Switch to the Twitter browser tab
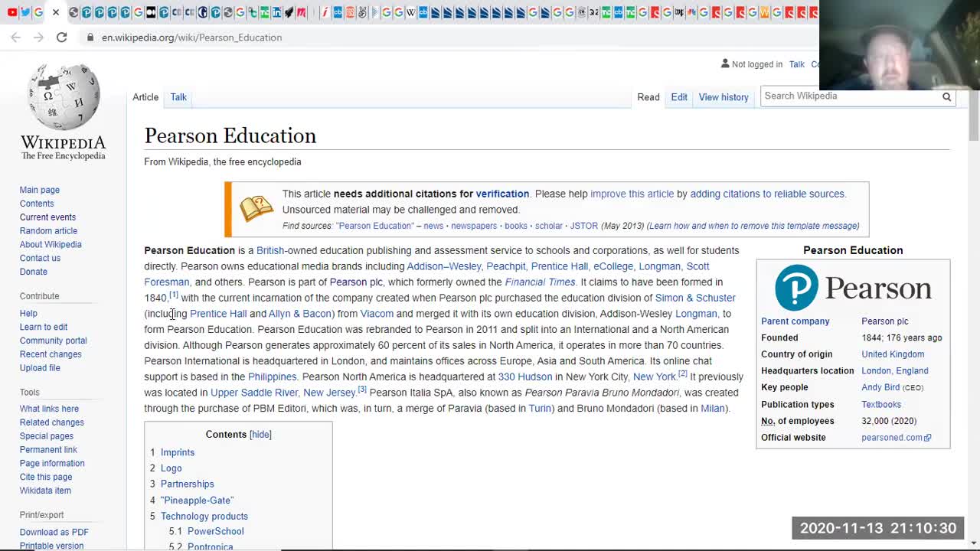This screenshot has width=980, height=551. tap(25, 12)
